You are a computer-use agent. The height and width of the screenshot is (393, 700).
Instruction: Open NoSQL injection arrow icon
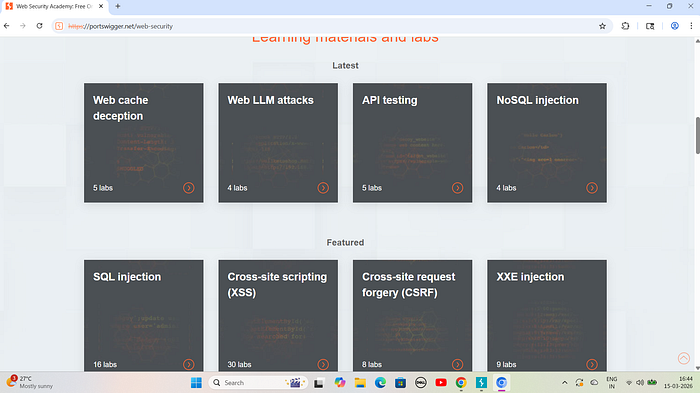tap(592, 188)
